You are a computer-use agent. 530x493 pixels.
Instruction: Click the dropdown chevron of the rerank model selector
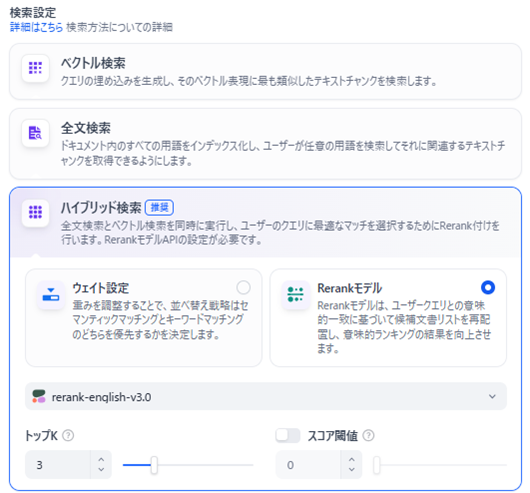(x=492, y=396)
